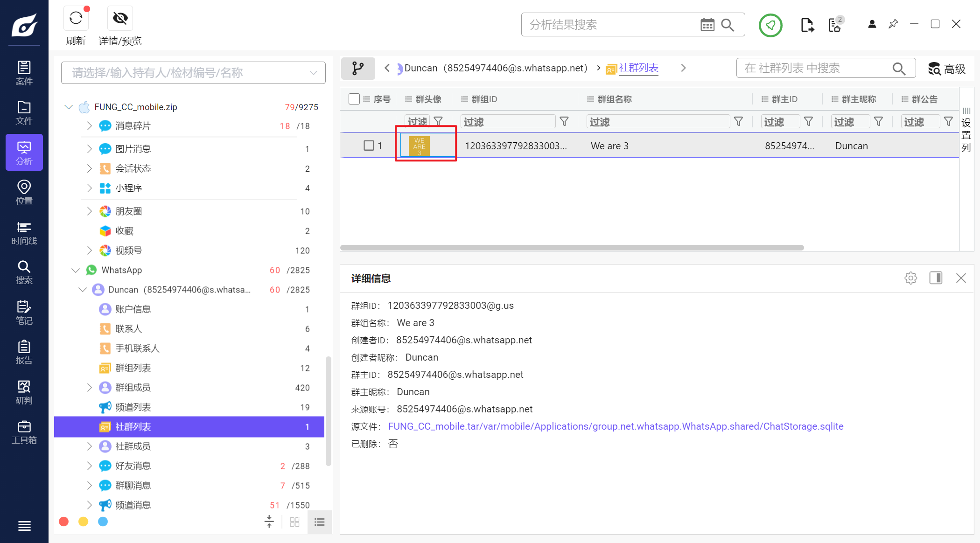Click the 高级 advanced search button
Screen dimensions: 980x543
pyautogui.click(x=946, y=69)
